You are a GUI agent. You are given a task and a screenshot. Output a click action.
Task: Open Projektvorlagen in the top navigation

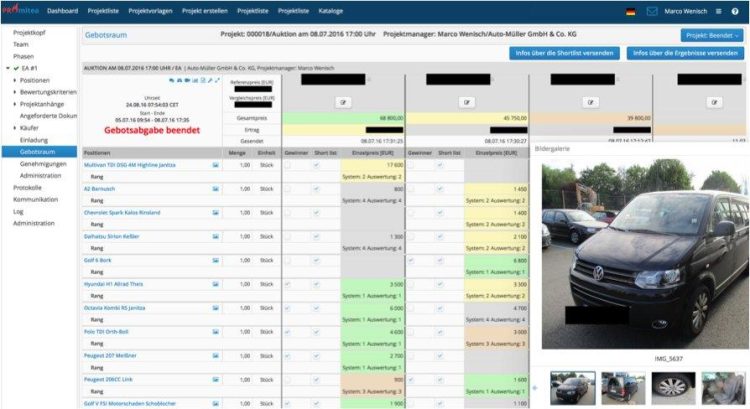click(150, 11)
